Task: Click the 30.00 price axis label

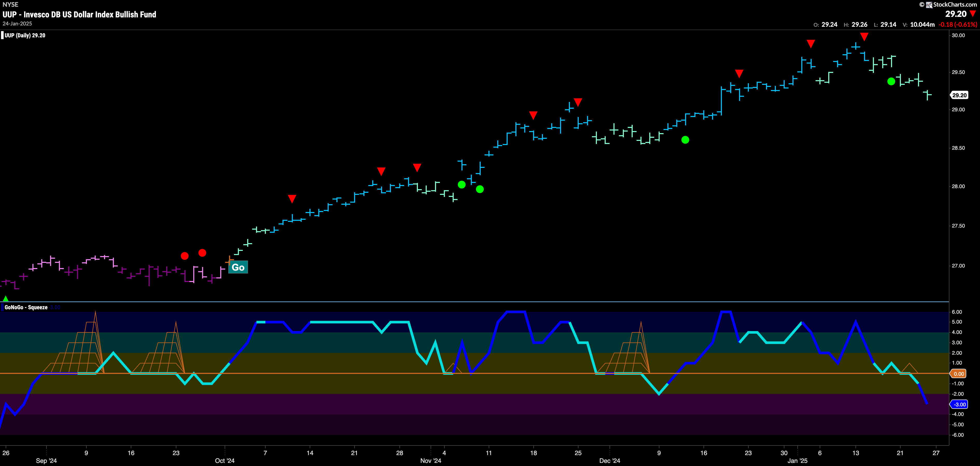Action: pos(958,35)
